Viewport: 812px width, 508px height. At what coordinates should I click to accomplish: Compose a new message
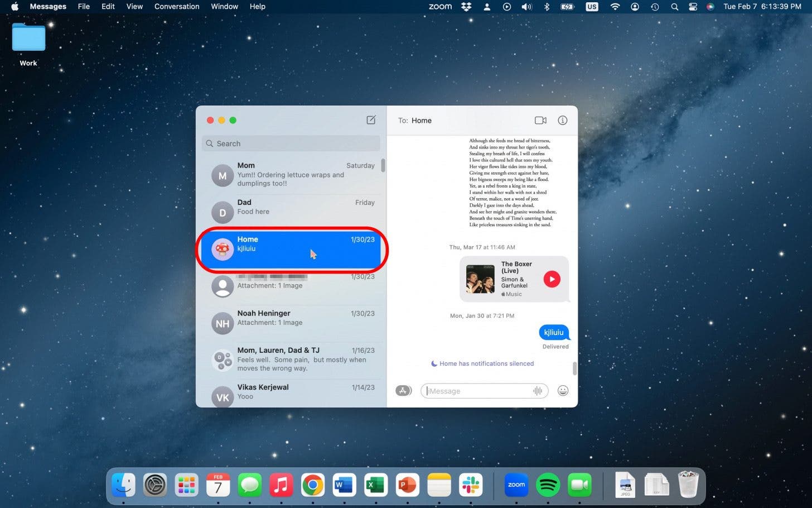tap(371, 120)
